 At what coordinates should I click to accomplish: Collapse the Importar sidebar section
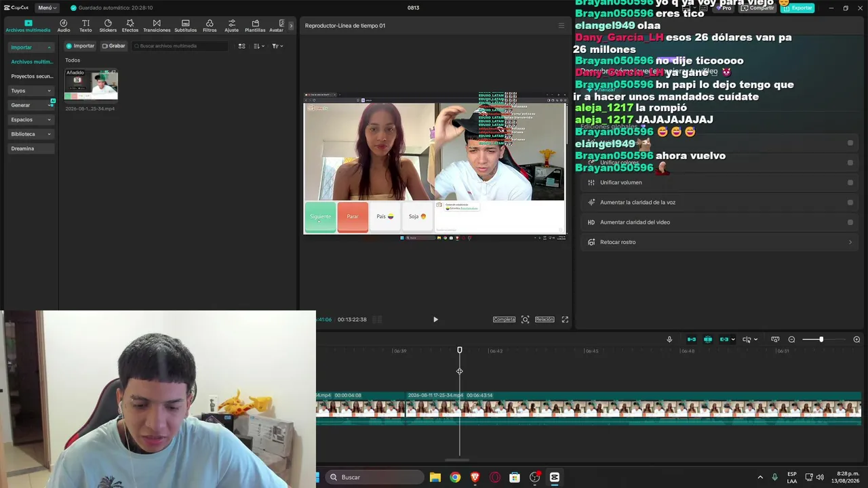click(31, 47)
